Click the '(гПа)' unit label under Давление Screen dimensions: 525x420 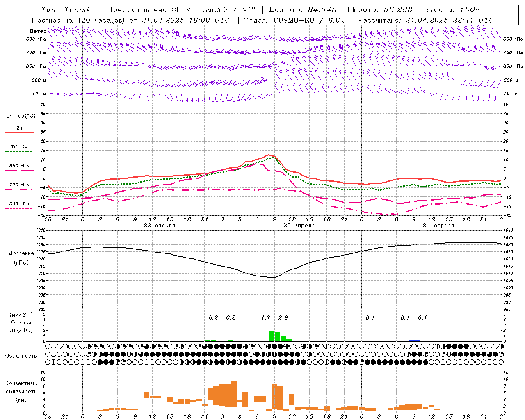pos(21,263)
